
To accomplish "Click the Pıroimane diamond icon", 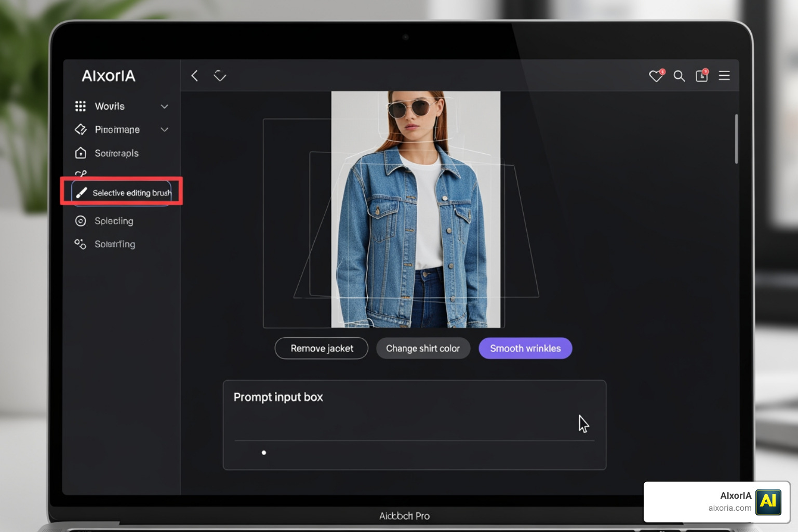I will pyautogui.click(x=81, y=129).
